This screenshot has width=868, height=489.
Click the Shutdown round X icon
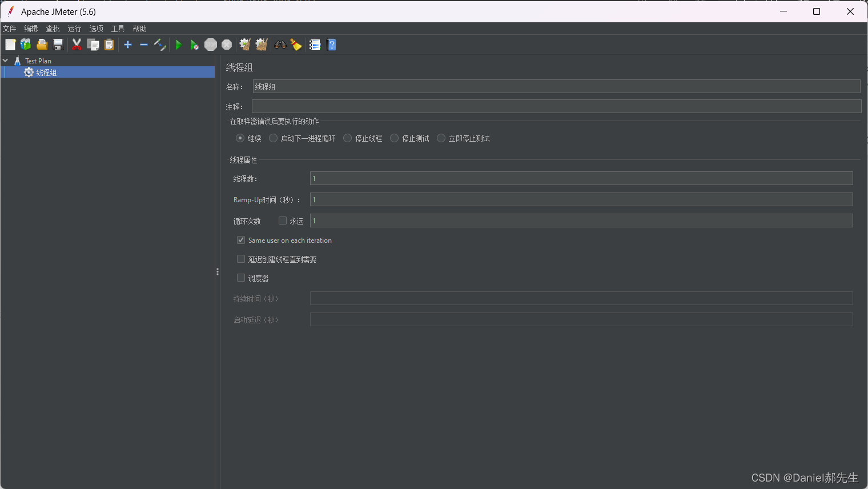[227, 45]
